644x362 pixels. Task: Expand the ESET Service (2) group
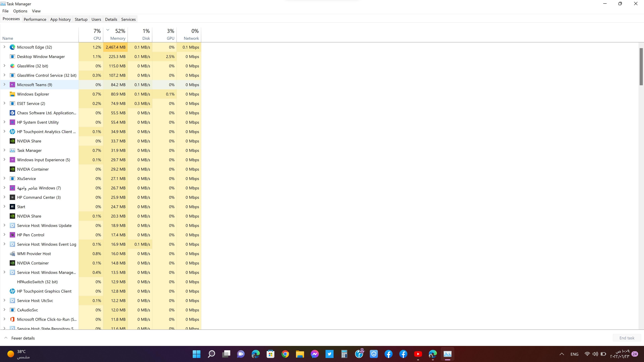point(4,103)
